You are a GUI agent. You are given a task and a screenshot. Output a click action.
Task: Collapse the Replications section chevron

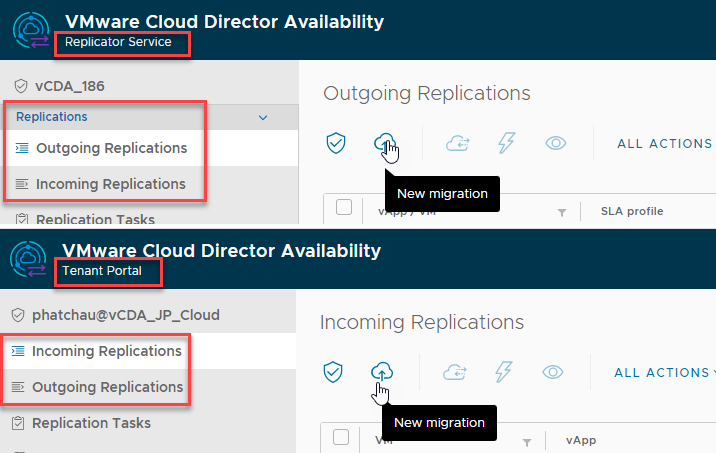263,117
